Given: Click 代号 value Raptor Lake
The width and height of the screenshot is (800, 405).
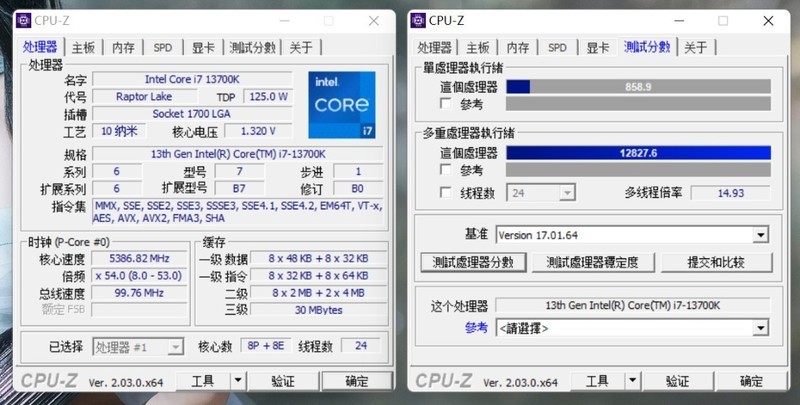Looking at the screenshot, I should (x=144, y=96).
